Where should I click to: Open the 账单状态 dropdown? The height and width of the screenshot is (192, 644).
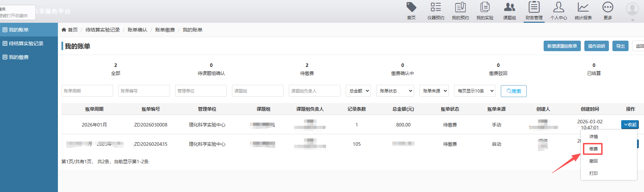tap(395, 91)
